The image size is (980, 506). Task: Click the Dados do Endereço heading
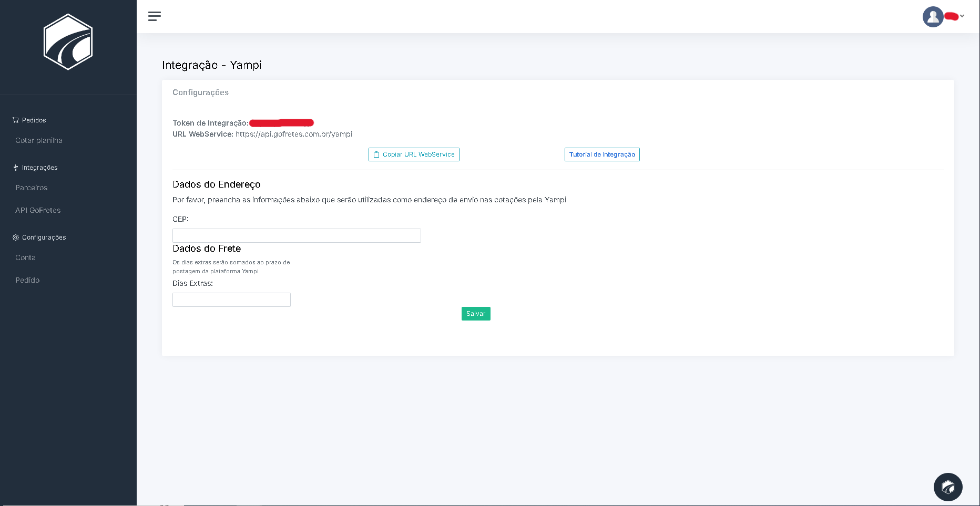click(217, 184)
